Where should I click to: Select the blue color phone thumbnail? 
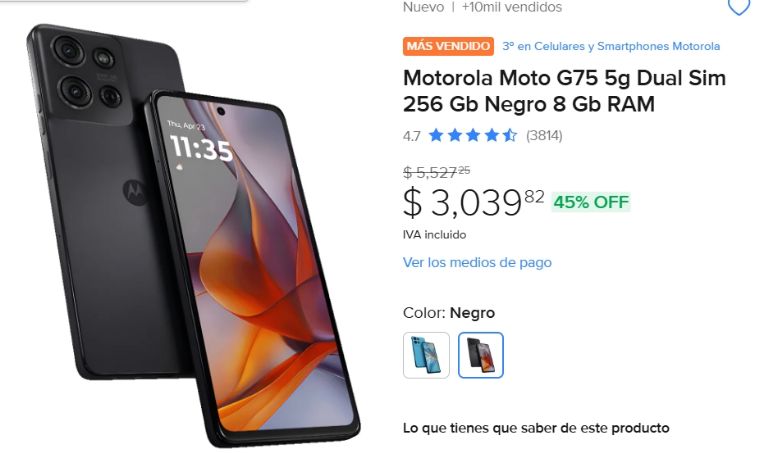[x=426, y=356]
